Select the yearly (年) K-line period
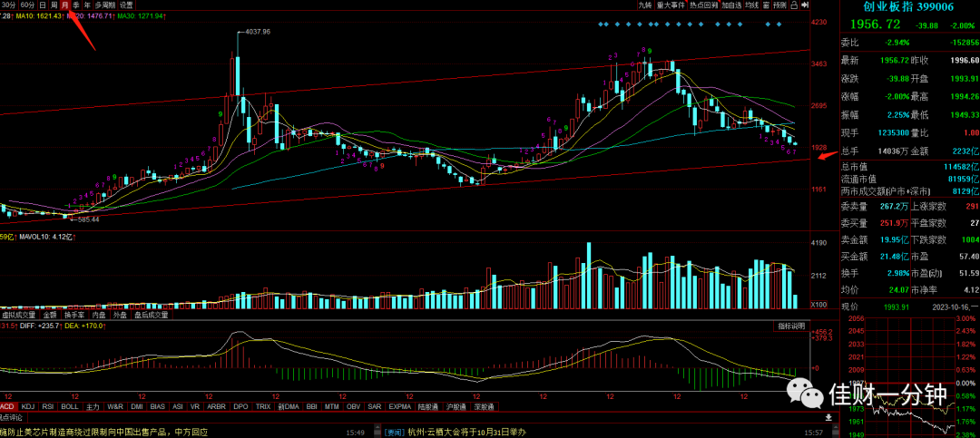This screenshot has width=980, height=438. (x=87, y=5)
